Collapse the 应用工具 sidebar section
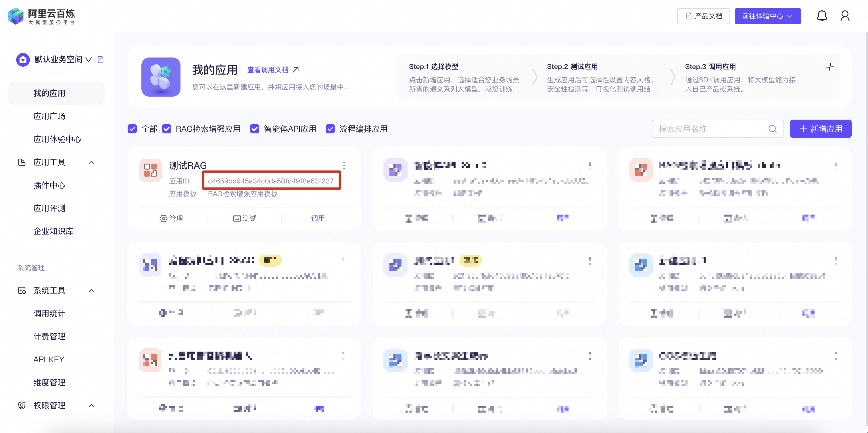The width and height of the screenshot is (868, 433). click(x=91, y=162)
